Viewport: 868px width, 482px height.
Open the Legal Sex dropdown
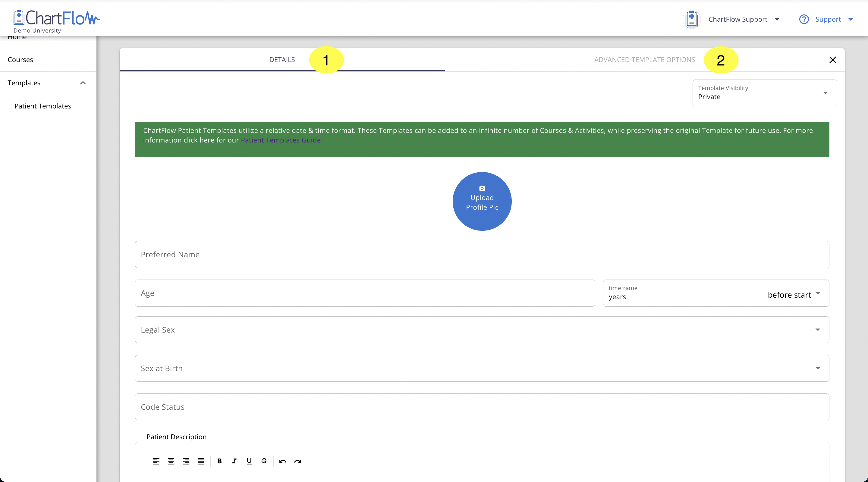482,330
